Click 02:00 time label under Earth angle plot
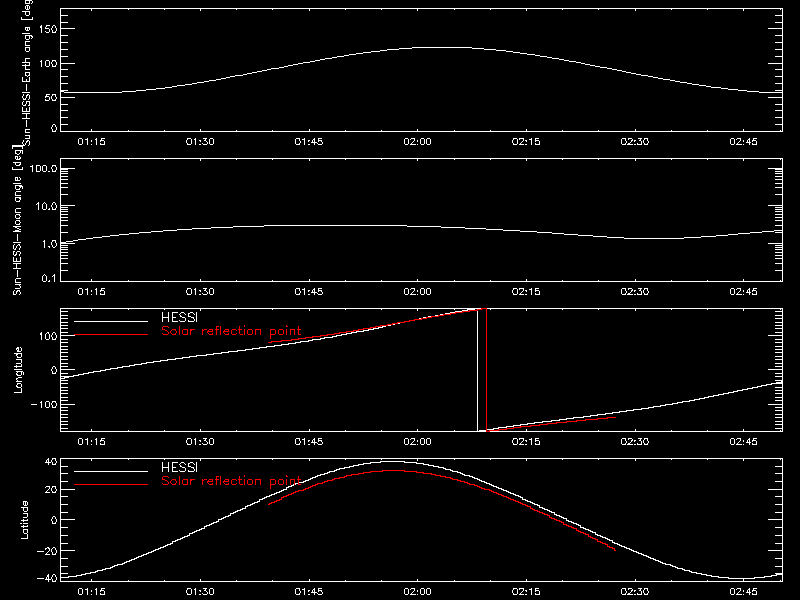Screen dimensions: 800x600 [417, 142]
